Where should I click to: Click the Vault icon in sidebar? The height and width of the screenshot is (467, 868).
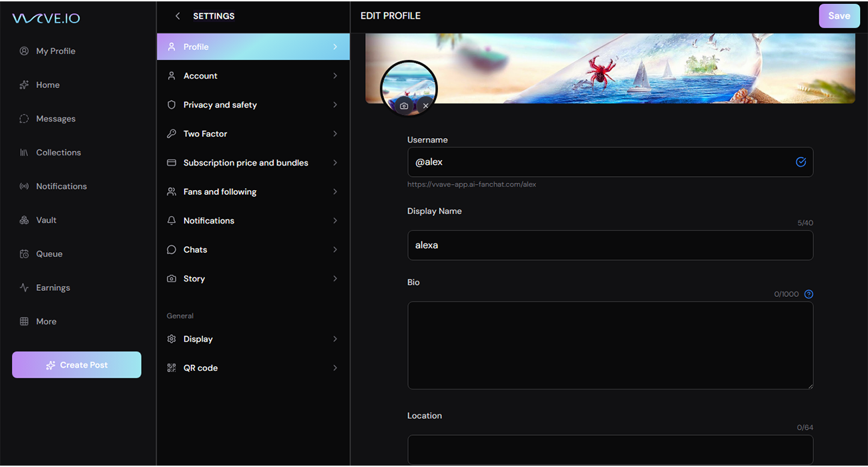(x=24, y=220)
